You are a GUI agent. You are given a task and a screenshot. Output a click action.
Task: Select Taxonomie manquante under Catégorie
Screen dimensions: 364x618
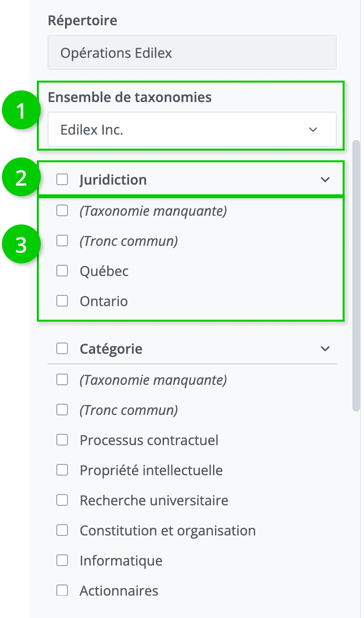click(x=62, y=379)
